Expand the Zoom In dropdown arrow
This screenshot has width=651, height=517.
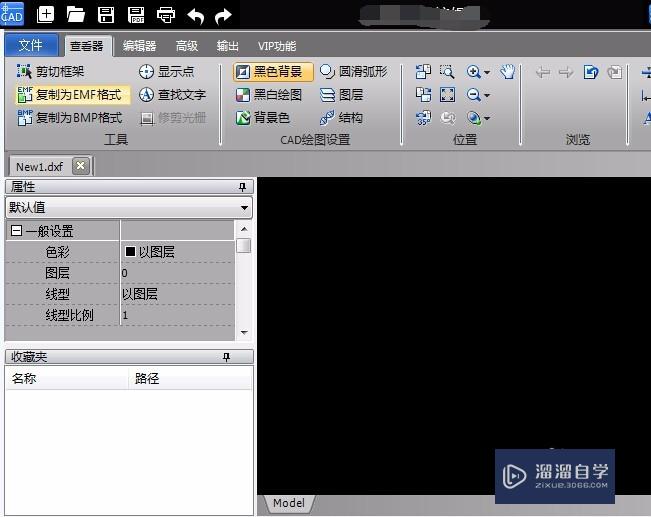(x=487, y=72)
